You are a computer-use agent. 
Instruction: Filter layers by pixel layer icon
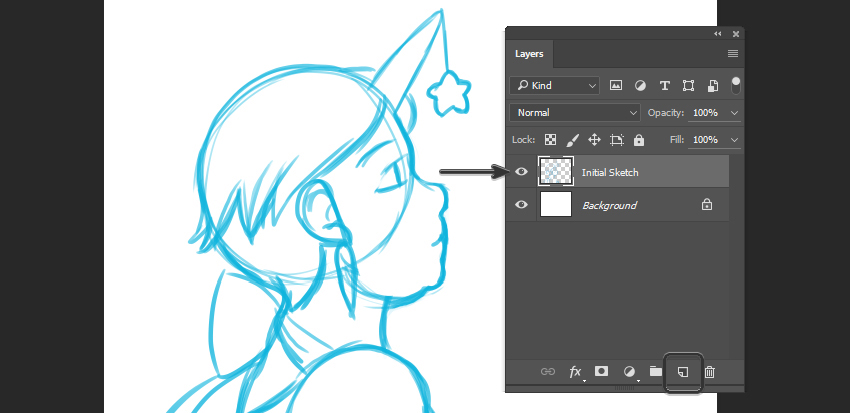click(x=615, y=85)
